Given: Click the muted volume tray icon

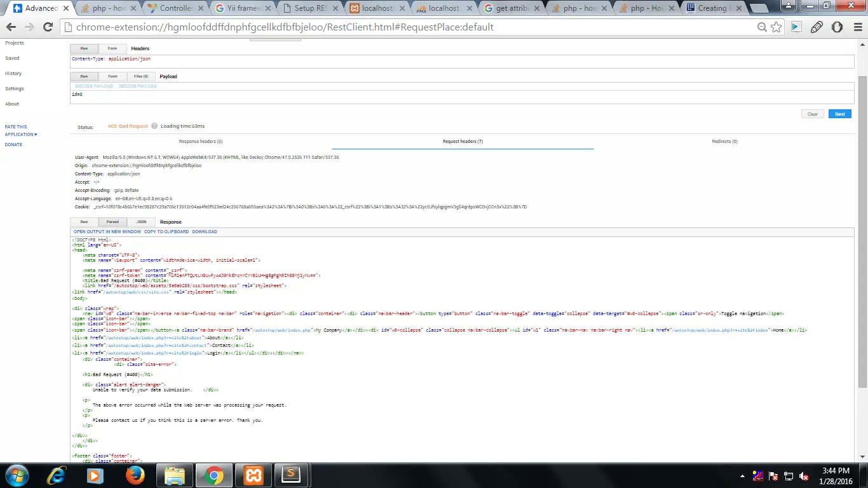Looking at the screenshot, I should tap(804, 476).
